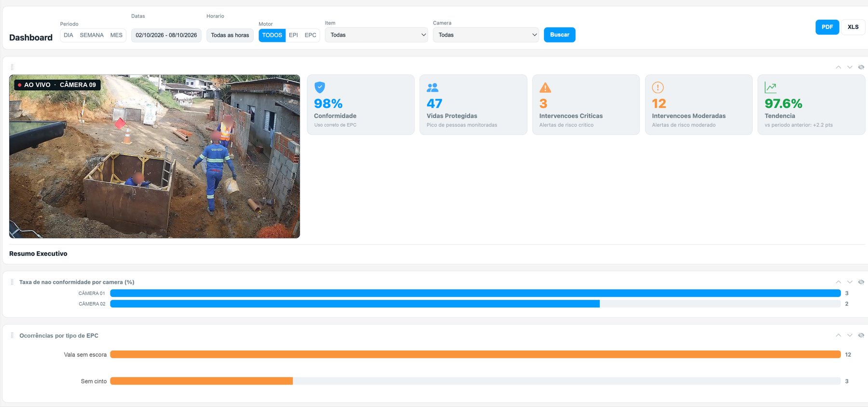Screen dimensions: 868x407
Task: Move Taxa de nao conformidade panel down
Action: click(850, 282)
